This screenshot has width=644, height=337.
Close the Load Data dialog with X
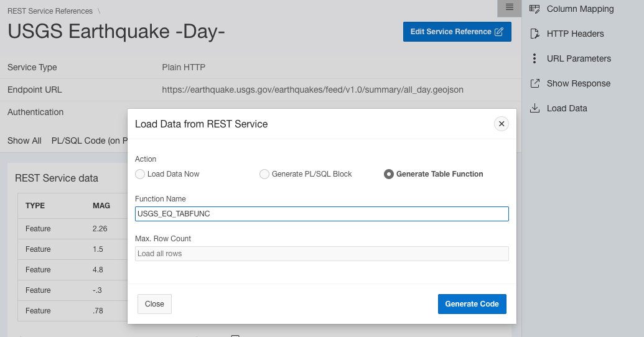[x=502, y=124]
